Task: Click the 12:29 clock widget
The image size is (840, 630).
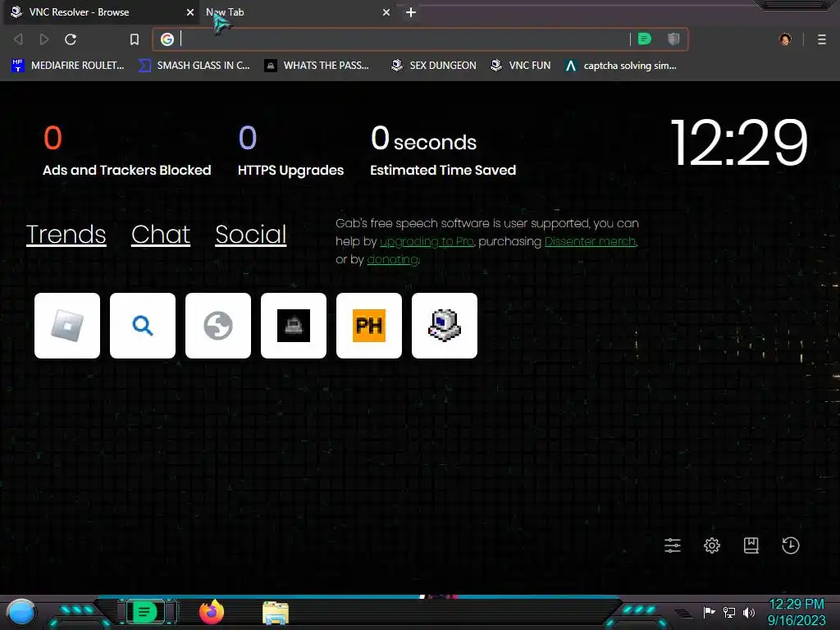Action: (x=739, y=143)
